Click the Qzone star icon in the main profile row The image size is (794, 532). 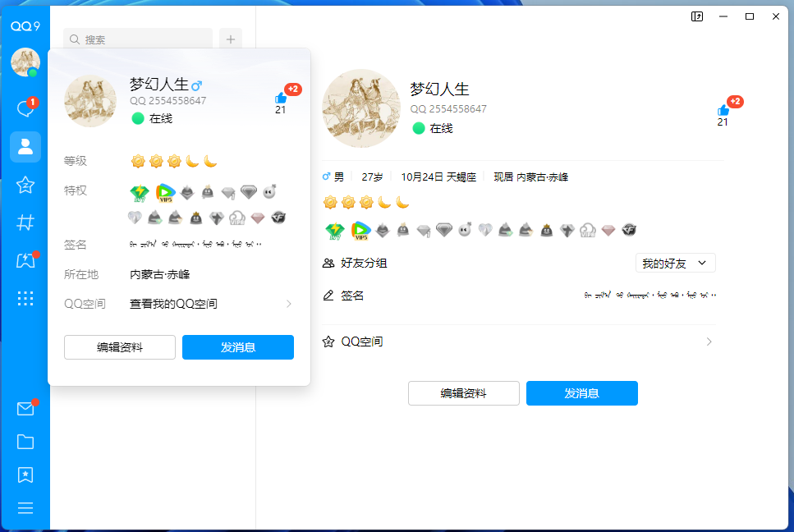tap(328, 342)
